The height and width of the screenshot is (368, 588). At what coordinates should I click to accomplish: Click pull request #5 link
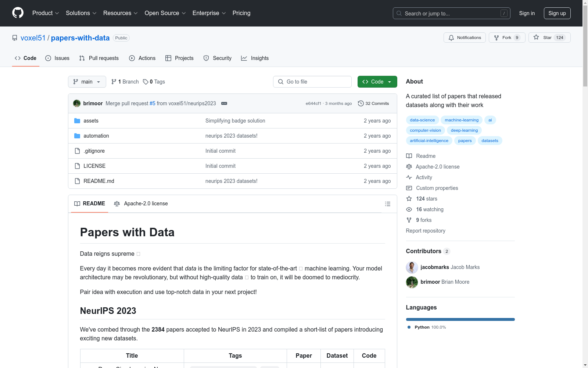pos(153,103)
